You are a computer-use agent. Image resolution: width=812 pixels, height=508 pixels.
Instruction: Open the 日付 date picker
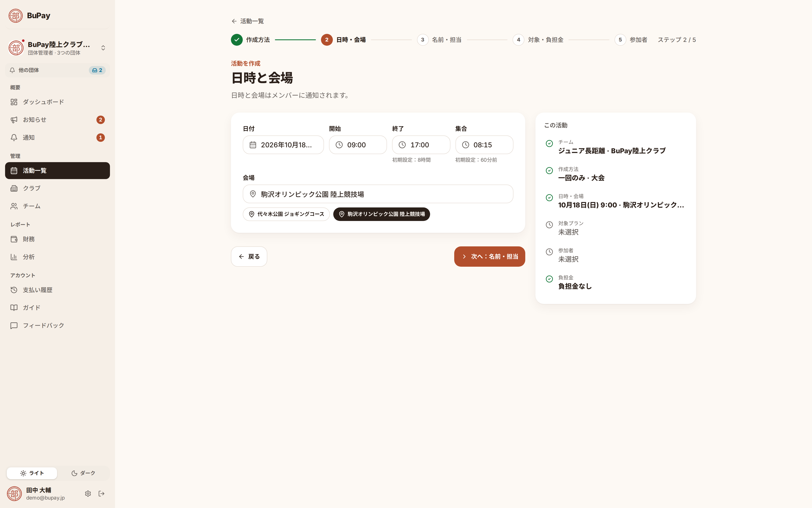click(x=283, y=145)
